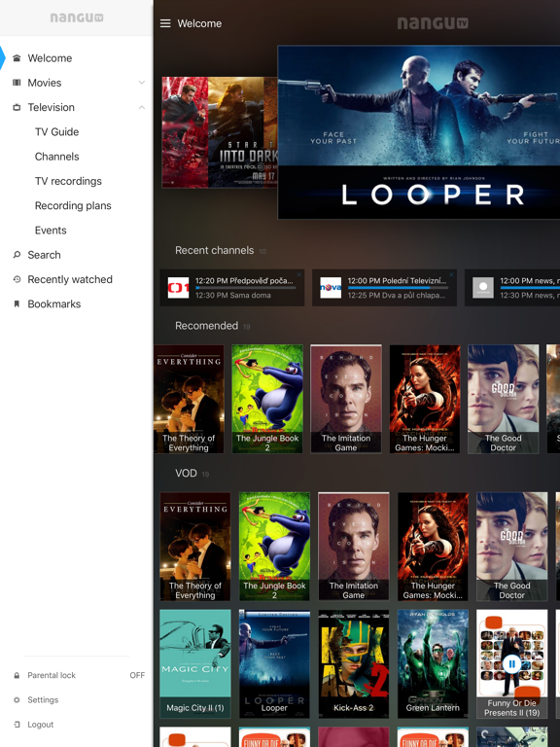Click the grey placeholder channel logo
This screenshot has height=747, width=560.
(483, 288)
